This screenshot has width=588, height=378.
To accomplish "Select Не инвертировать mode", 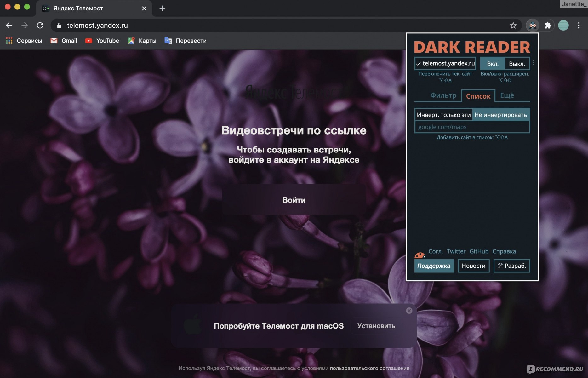I will [501, 115].
